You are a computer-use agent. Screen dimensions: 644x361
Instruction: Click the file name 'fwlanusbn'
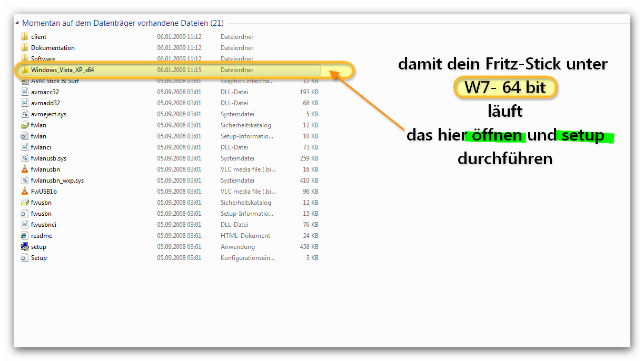coord(45,169)
